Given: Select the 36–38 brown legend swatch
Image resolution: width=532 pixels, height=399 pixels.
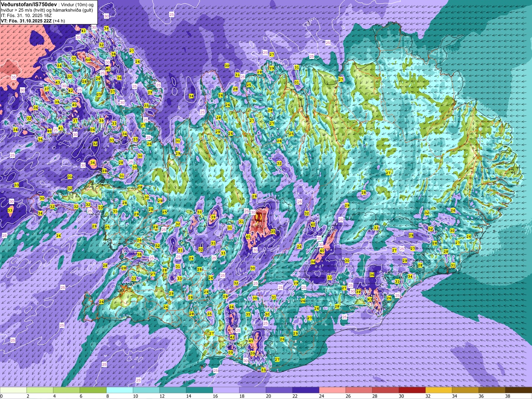Looking at the screenshot, I should pos(492,390).
